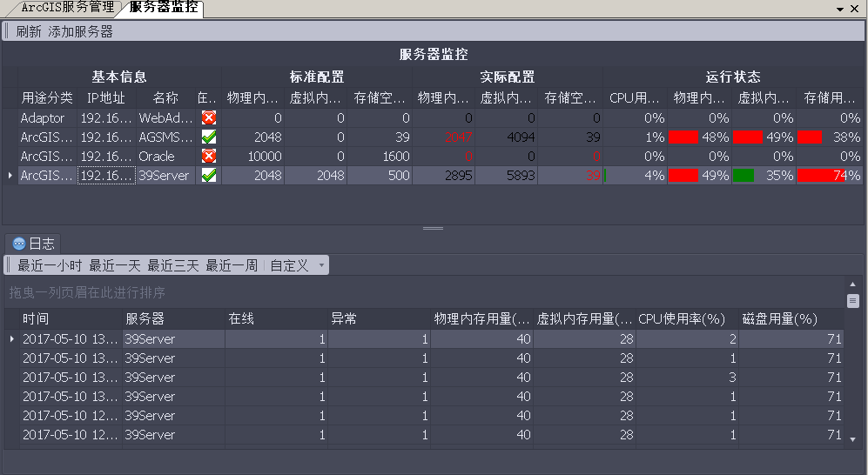
Task: Click the 时间 column header in log grid
Action: [71, 318]
